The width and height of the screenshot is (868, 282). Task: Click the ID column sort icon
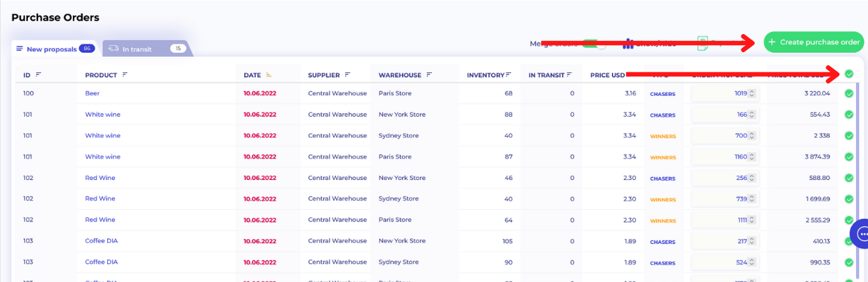coord(38,75)
